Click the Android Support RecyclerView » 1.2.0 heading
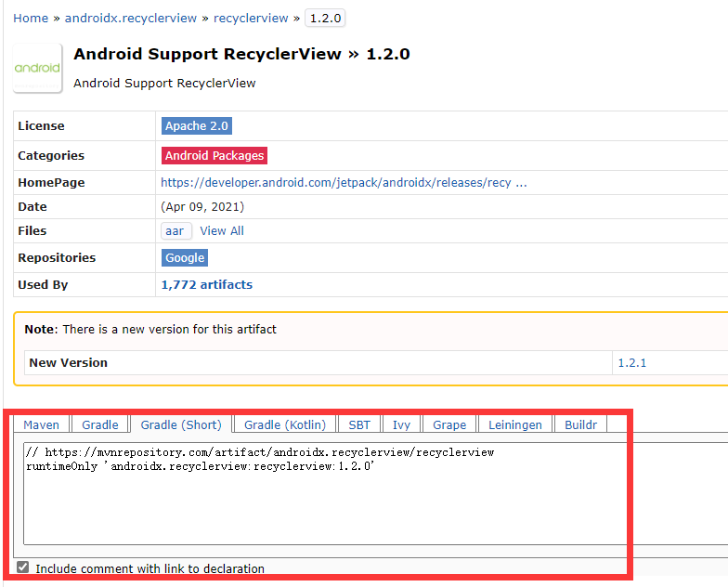 point(241,54)
